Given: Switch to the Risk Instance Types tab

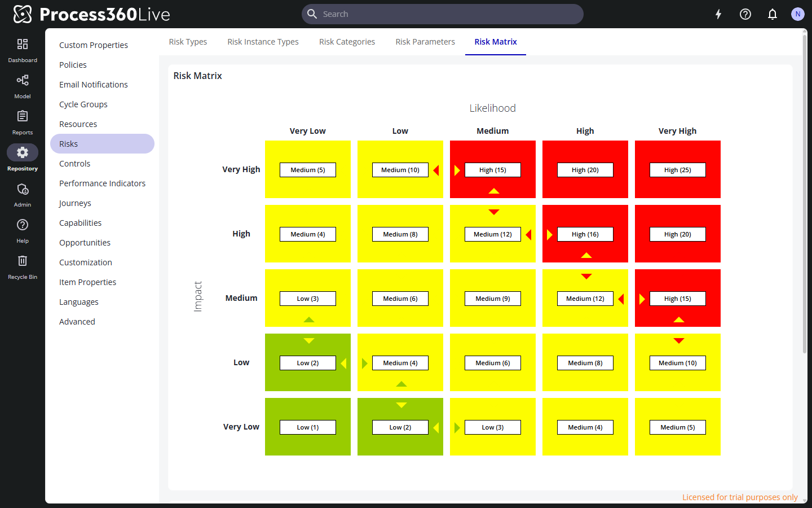Looking at the screenshot, I should tap(263, 42).
